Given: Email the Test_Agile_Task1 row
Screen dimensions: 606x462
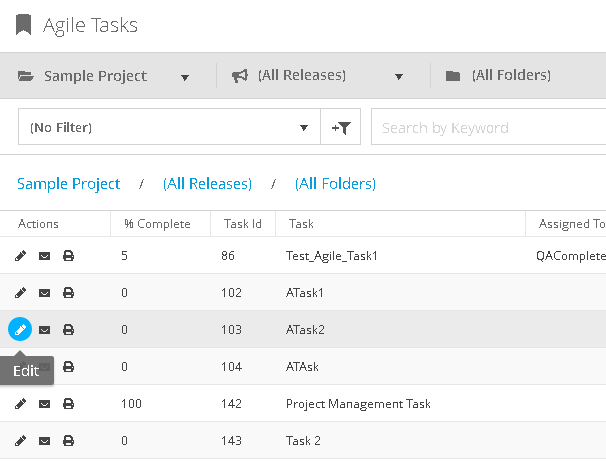Looking at the screenshot, I should [44, 256].
